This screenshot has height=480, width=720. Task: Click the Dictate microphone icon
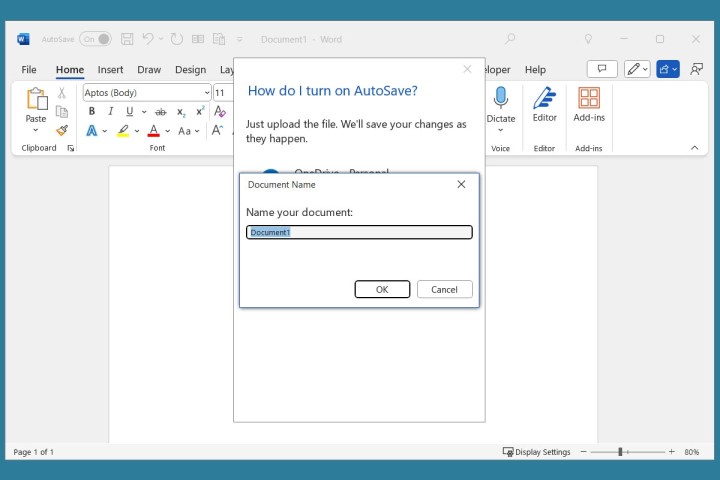tap(500, 98)
